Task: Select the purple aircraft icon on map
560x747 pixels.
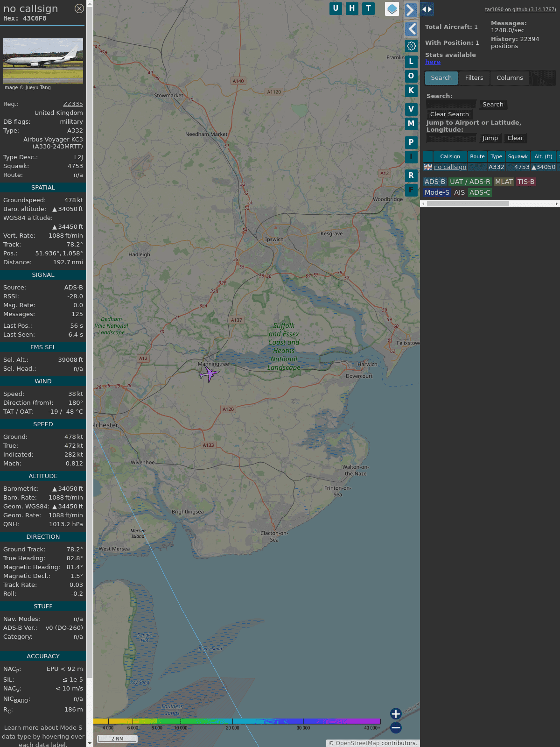Action: [209, 374]
